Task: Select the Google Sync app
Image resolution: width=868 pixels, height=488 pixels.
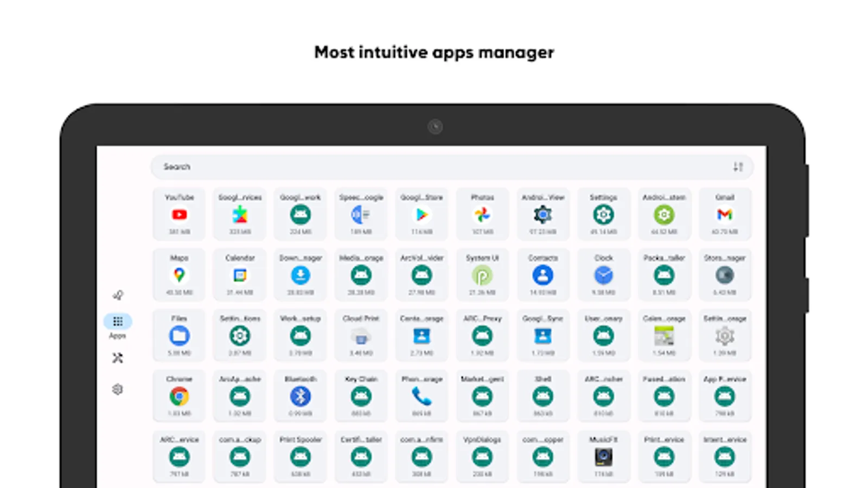Action: 542,336
